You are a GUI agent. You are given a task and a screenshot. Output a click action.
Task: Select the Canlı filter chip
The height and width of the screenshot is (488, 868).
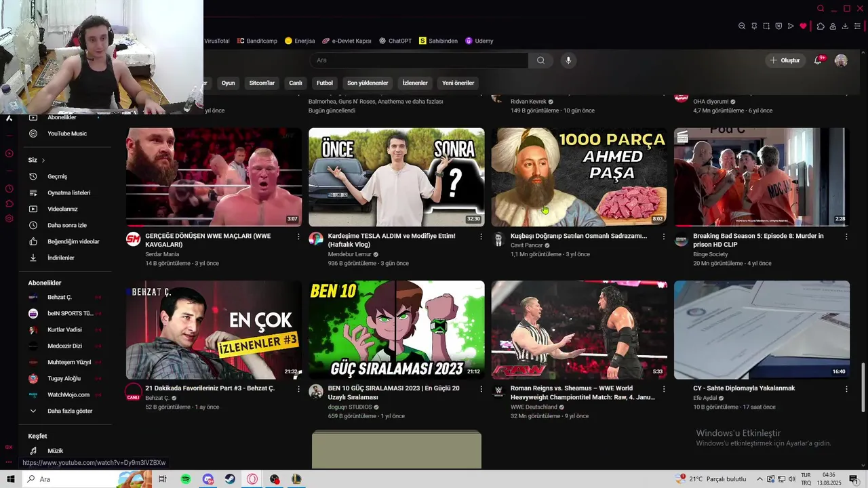296,83
